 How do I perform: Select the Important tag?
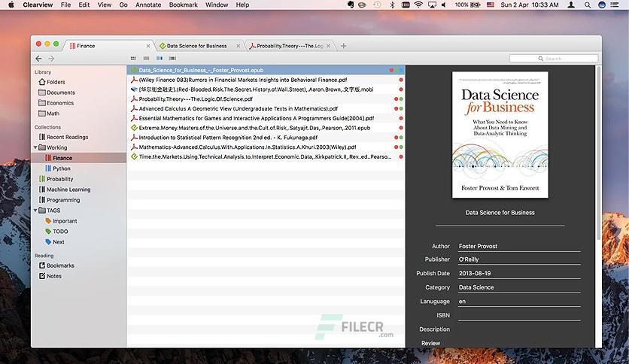coord(65,221)
